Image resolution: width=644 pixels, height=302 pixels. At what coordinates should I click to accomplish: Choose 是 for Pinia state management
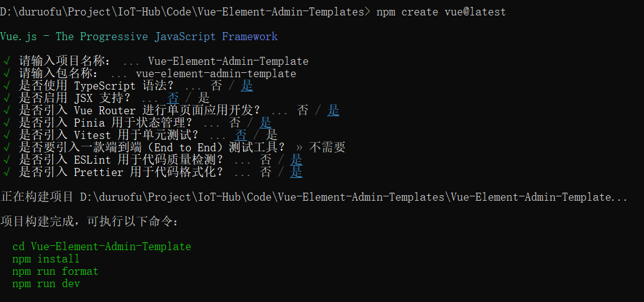click(266, 123)
